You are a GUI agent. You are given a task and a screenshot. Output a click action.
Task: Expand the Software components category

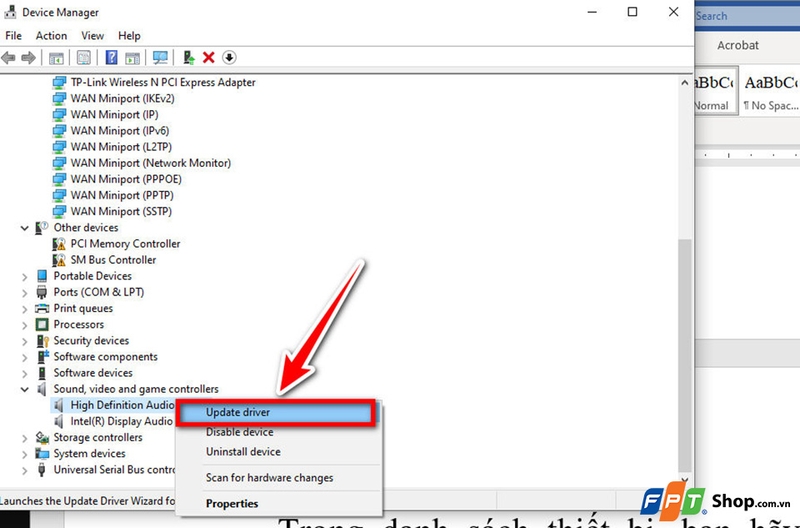pyautogui.click(x=24, y=357)
